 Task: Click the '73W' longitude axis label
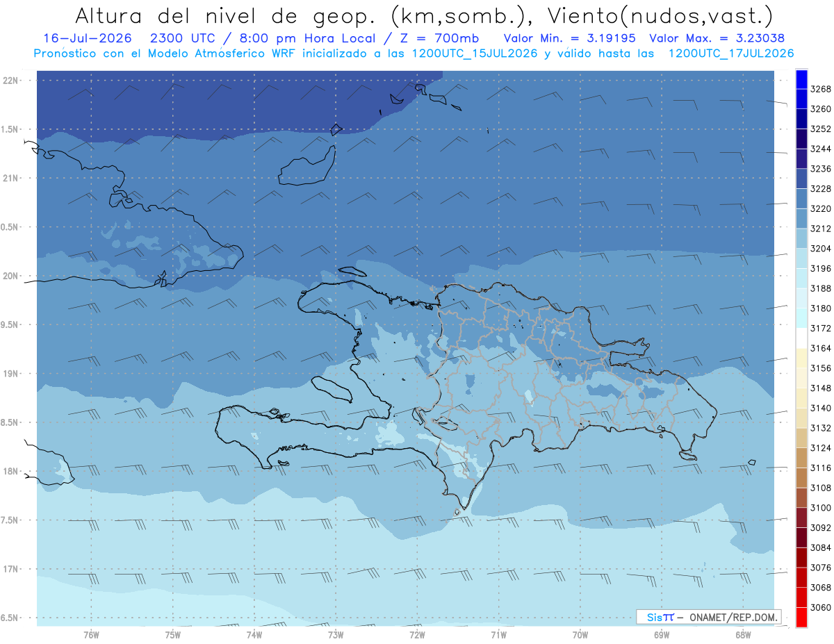[x=335, y=635]
